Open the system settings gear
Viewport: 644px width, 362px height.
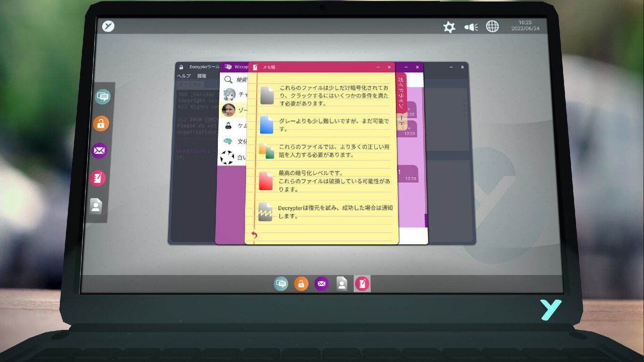point(449,27)
